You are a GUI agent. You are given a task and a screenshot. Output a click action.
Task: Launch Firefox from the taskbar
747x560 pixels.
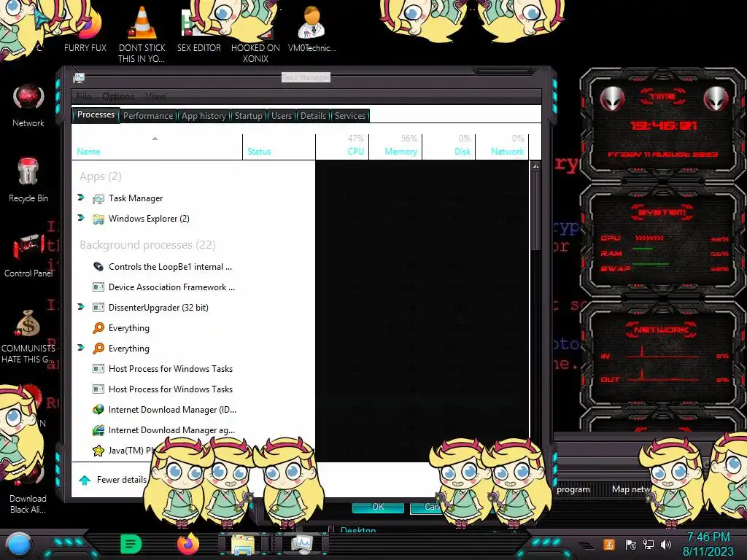(x=188, y=544)
